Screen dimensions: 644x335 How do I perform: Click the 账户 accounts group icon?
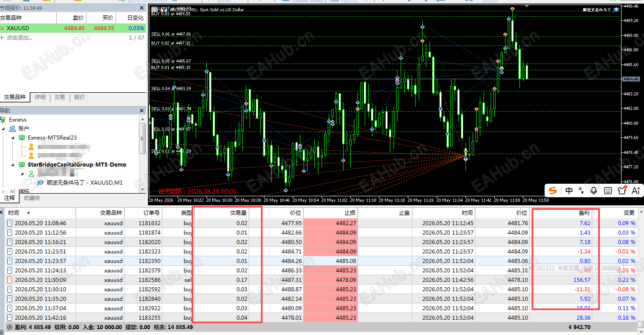(x=13, y=129)
